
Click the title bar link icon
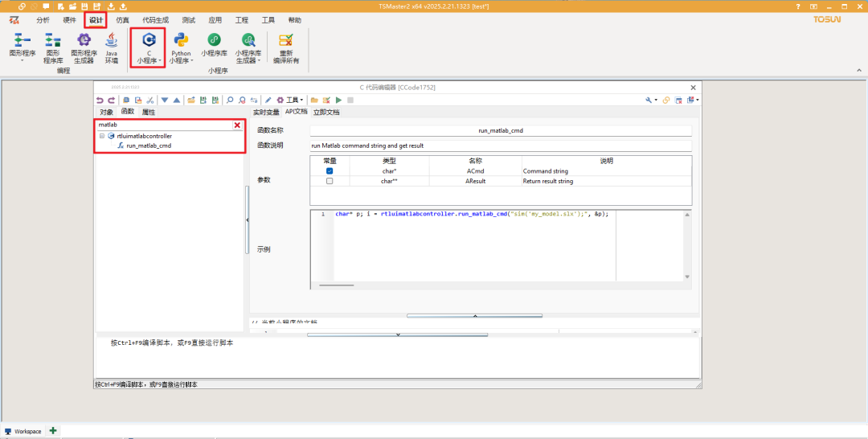tap(23, 6)
